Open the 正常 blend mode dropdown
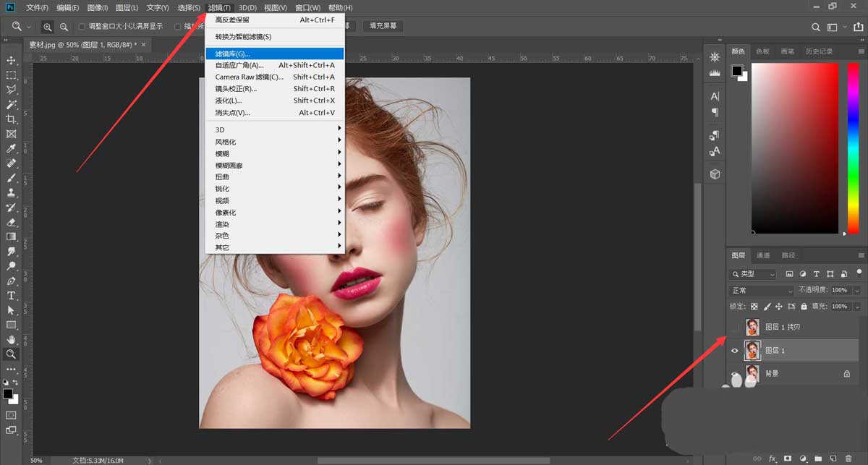 pyautogui.click(x=761, y=290)
